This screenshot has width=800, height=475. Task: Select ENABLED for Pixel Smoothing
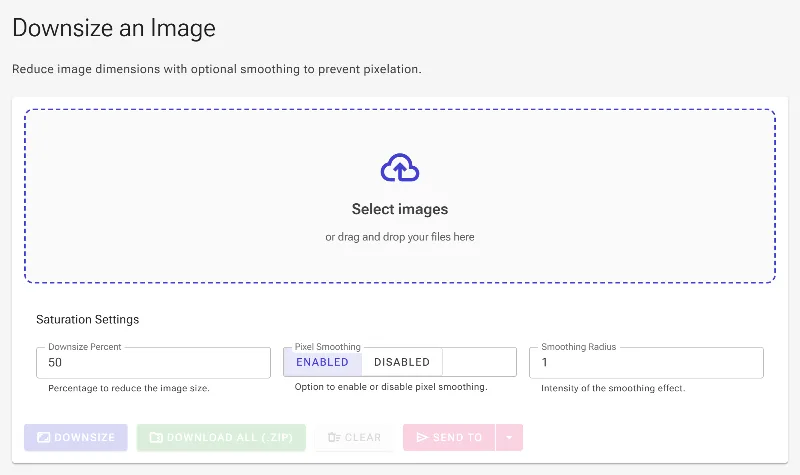point(322,362)
